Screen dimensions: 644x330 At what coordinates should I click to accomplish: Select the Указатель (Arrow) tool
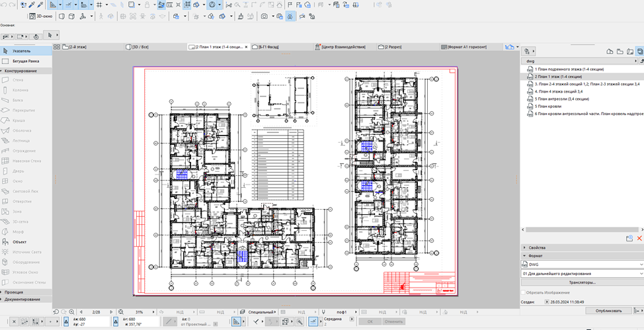click(26, 51)
